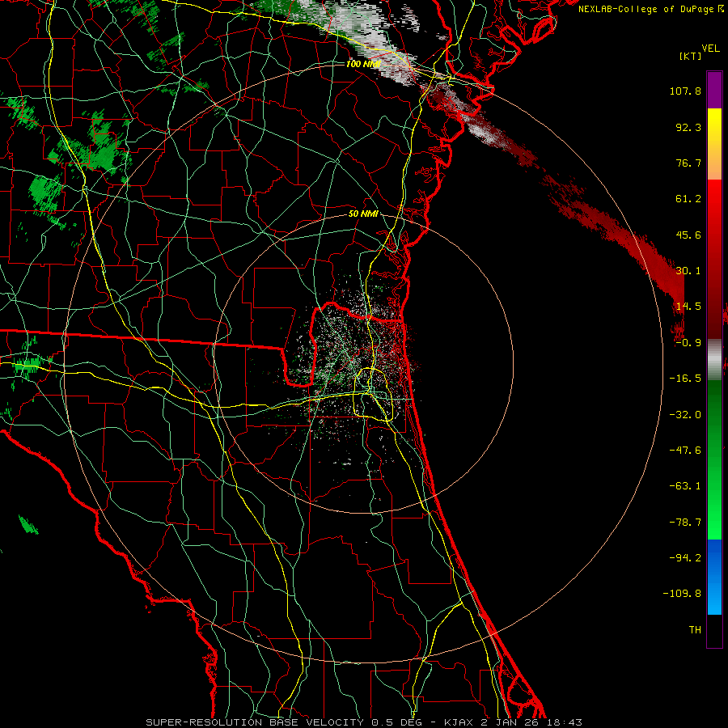Screen dimensions: 728x728
Task: Click the -78.7 velocity scale value
Action: 685,523
